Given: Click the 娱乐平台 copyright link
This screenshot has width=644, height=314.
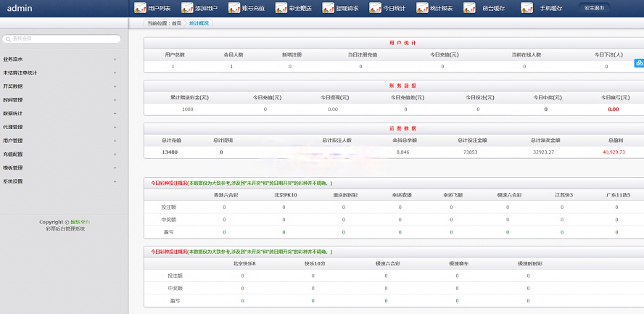Looking at the screenshot, I should click(80, 222).
